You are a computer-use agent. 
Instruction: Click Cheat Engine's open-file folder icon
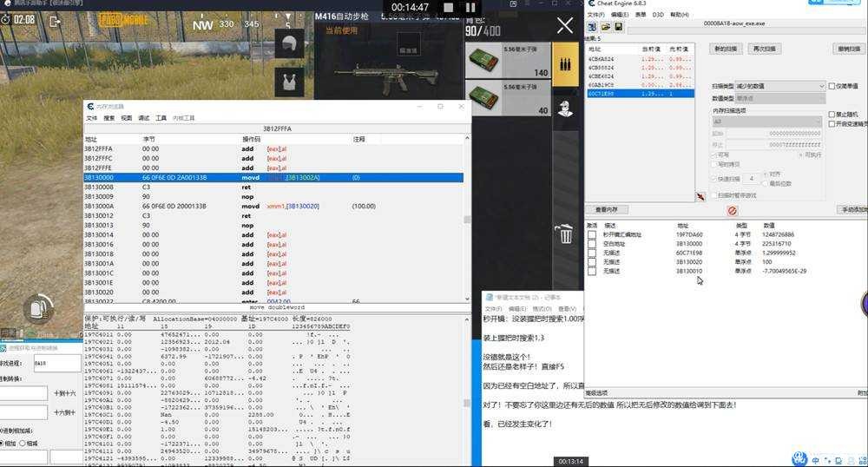click(x=606, y=27)
